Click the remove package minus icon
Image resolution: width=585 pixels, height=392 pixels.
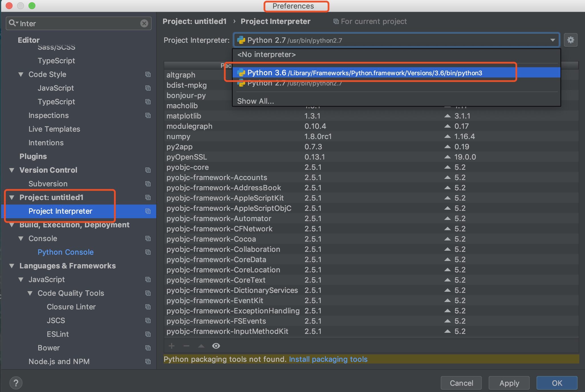(x=186, y=346)
